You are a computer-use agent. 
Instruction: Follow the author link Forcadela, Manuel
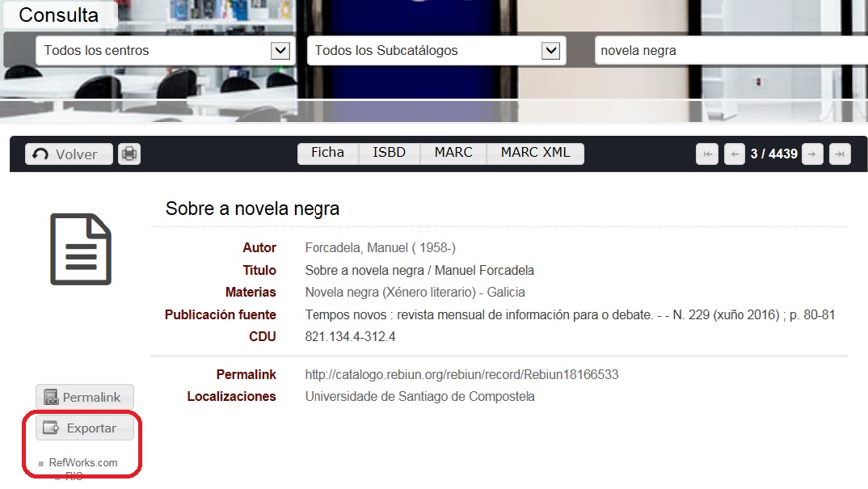coord(380,248)
